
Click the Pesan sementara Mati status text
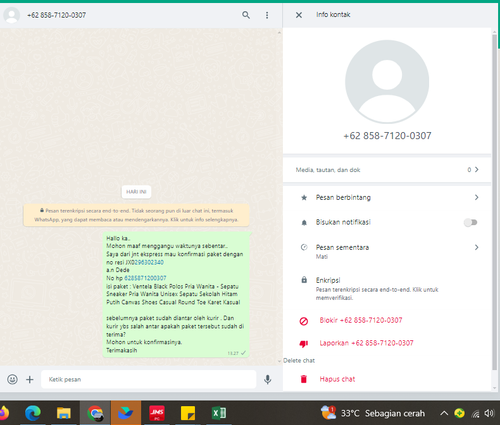[x=322, y=257]
